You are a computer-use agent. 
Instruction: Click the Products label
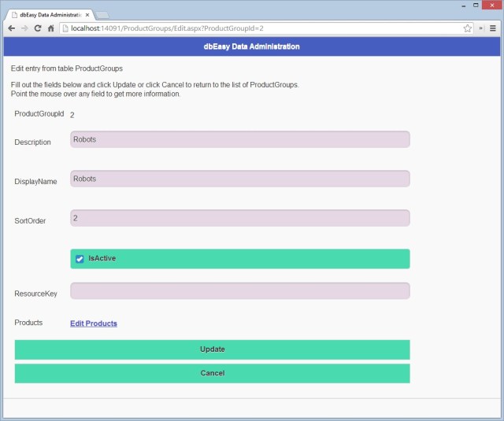tap(28, 323)
